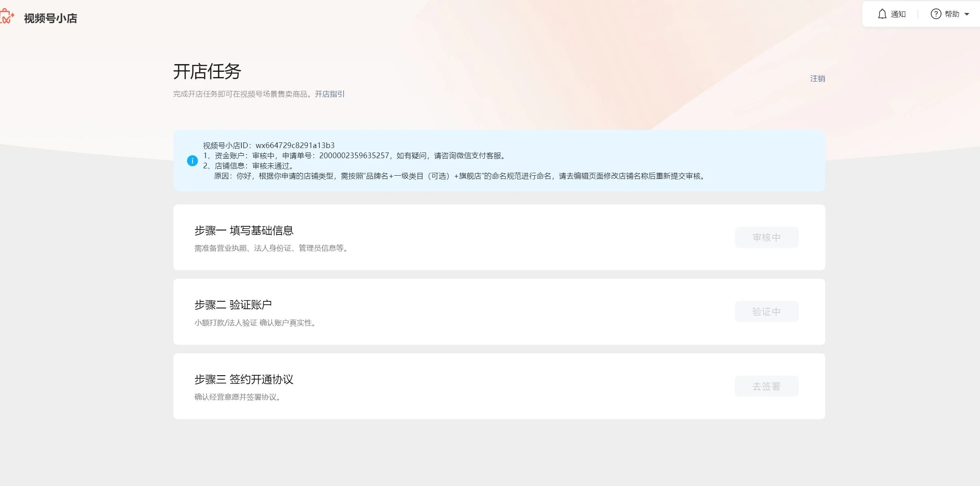Click the help question mark icon

pyautogui.click(x=936, y=14)
